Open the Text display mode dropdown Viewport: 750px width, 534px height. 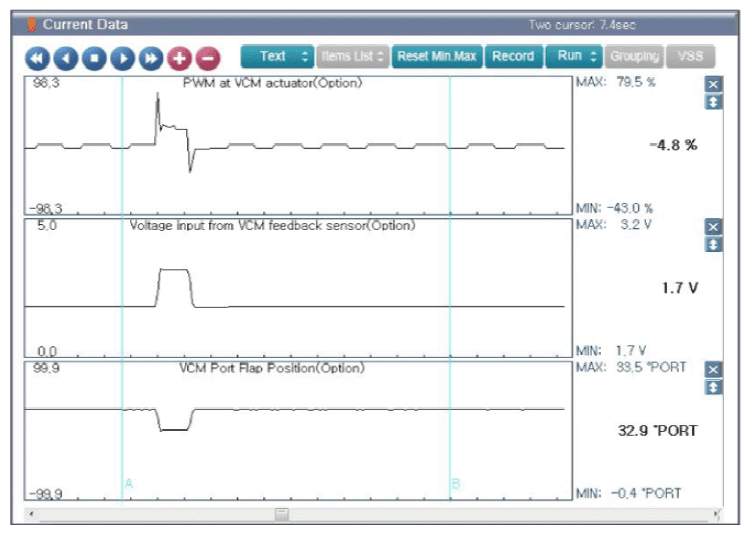277,56
